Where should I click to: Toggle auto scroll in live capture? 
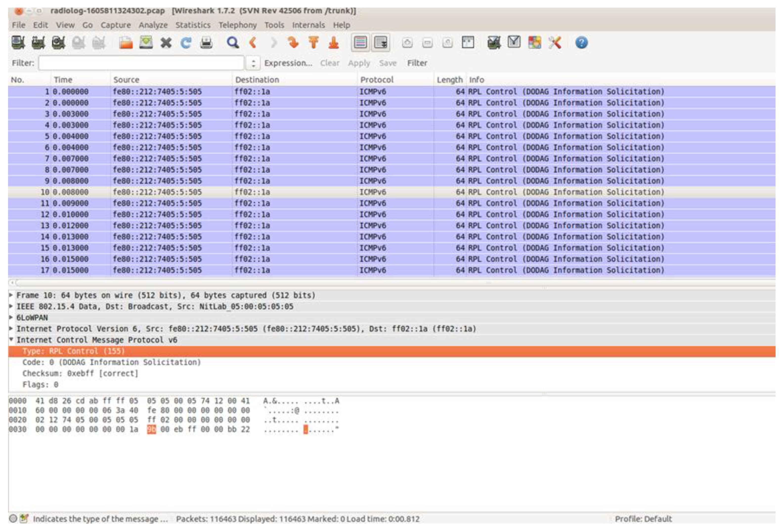[x=381, y=43]
